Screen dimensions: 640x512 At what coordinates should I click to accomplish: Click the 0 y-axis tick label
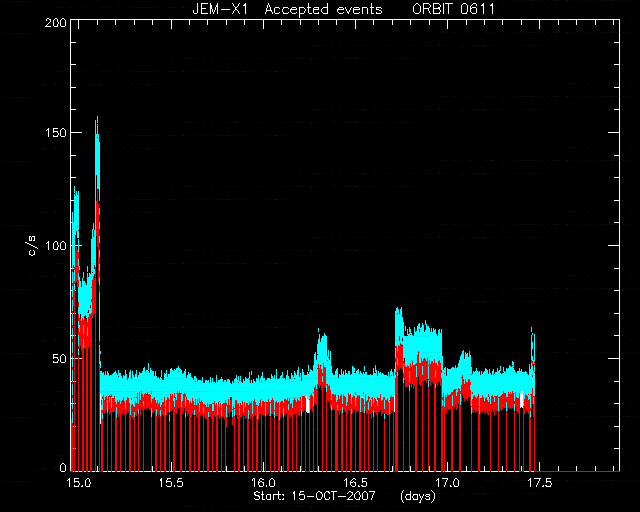click(63, 467)
